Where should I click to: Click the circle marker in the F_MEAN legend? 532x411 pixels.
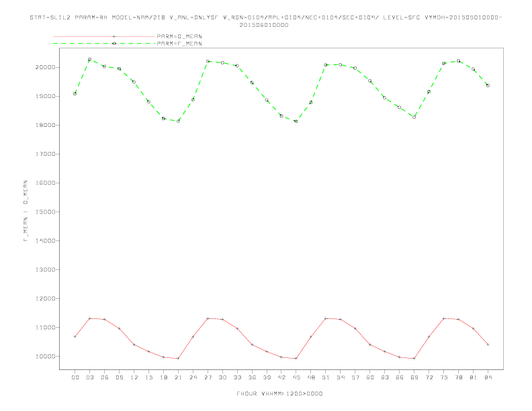(x=114, y=44)
